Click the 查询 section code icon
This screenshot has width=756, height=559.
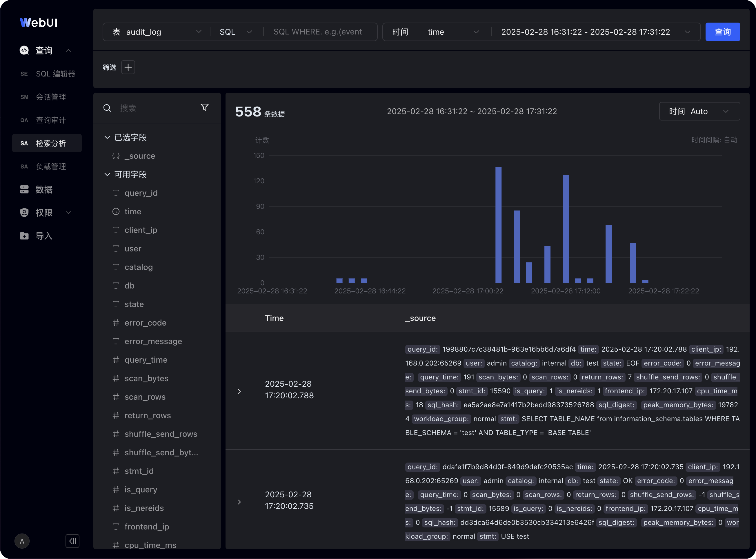[24, 50]
